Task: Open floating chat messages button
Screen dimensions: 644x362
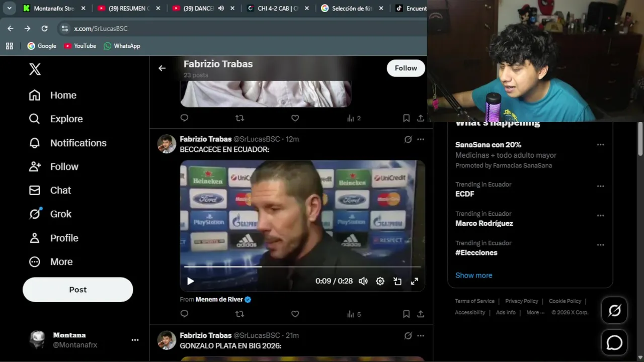Action: coord(614,343)
